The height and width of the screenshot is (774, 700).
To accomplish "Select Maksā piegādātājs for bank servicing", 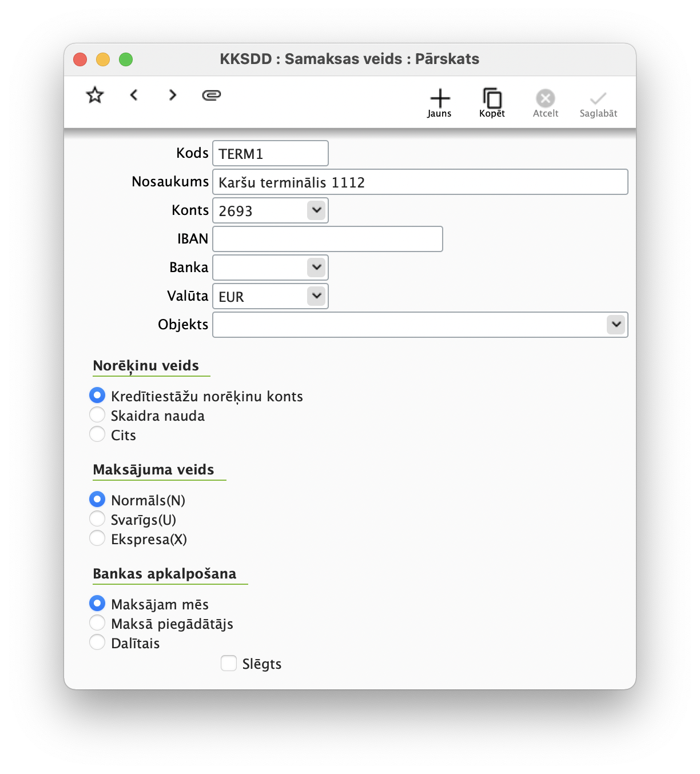I will click(97, 623).
